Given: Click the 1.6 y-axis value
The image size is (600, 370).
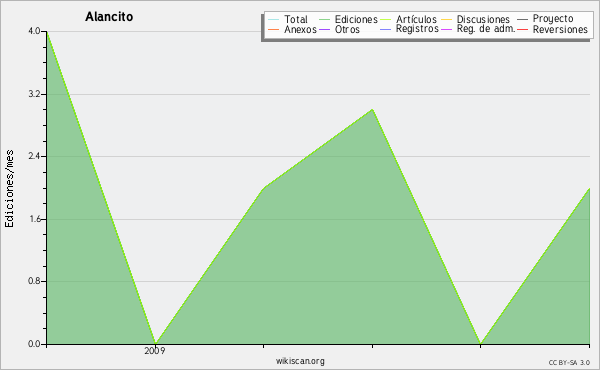Looking at the screenshot, I should [x=34, y=219].
